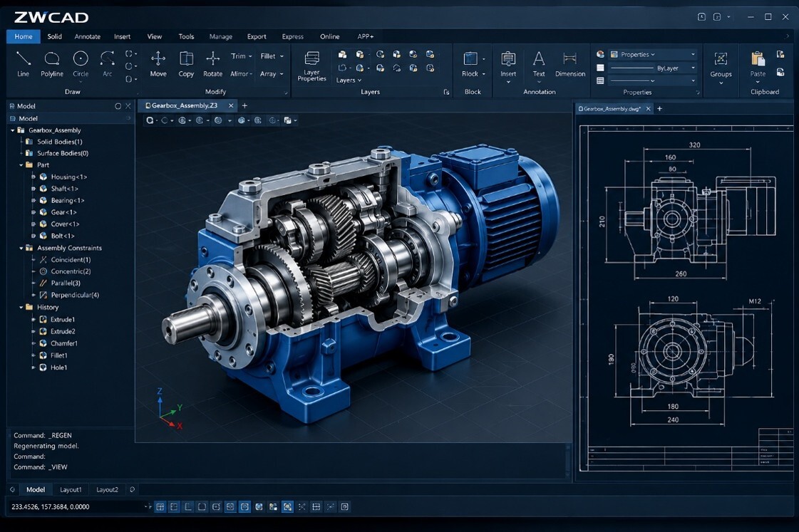This screenshot has width=799, height=532.
Task: Switch to the Solid ribbon tab
Action: pyautogui.click(x=54, y=36)
